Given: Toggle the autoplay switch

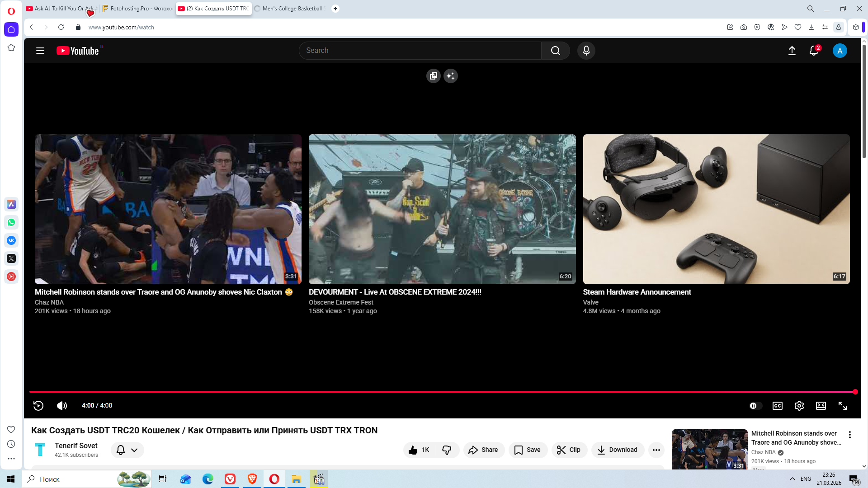Looking at the screenshot, I should [755, 406].
